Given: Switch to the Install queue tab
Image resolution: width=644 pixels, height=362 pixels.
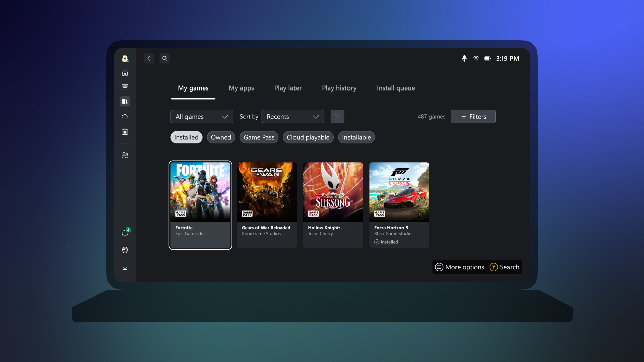Looking at the screenshot, I should point(396,88).
